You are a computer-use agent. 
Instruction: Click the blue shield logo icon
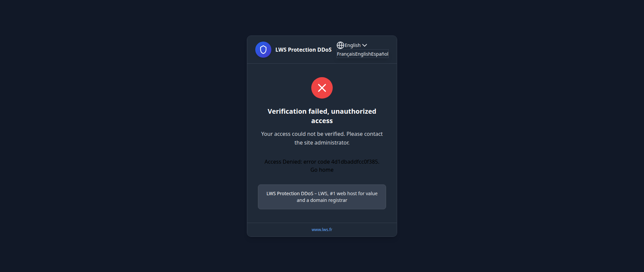click(x=263, y=50)
